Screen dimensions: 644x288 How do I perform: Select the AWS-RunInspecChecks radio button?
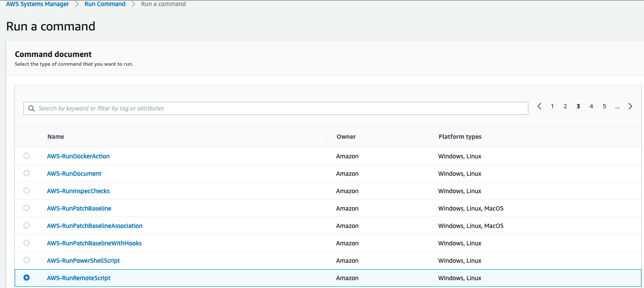point(27,191)
